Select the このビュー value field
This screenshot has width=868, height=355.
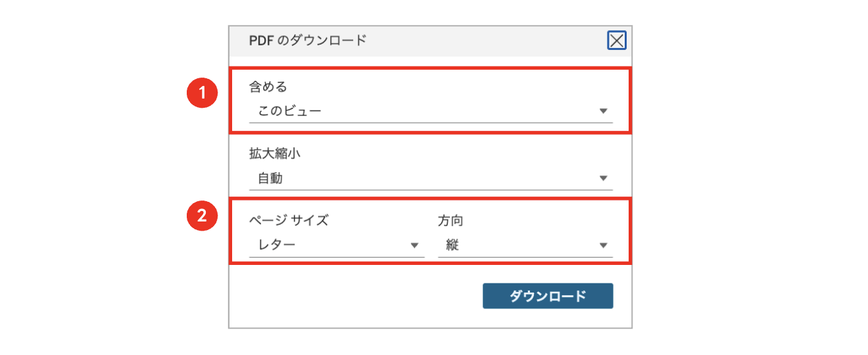pyautogui.click(x=431, y=111)
